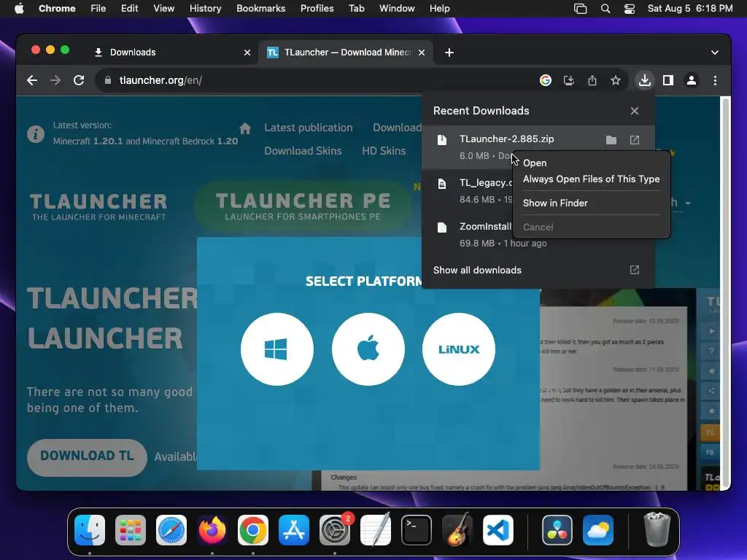
Task: Open Control Center in menu bar
Action: 630,9
